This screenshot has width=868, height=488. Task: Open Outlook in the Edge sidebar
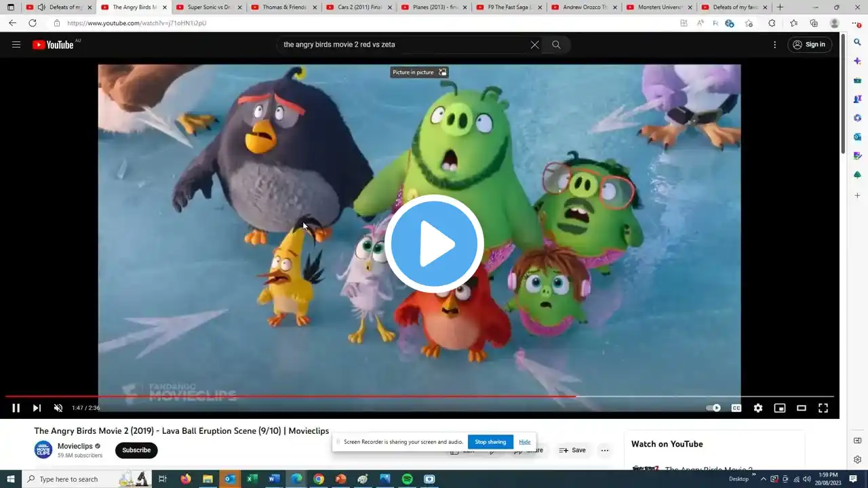click(858, 137)
